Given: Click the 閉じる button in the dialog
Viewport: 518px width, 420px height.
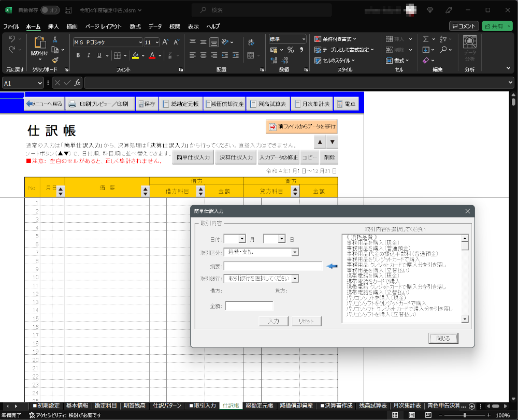Looking at the screenshot, I should coord(443,339).
